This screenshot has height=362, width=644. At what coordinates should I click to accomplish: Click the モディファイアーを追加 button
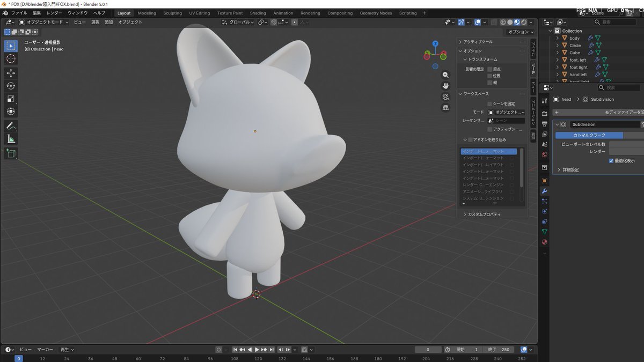coord(598,112)
